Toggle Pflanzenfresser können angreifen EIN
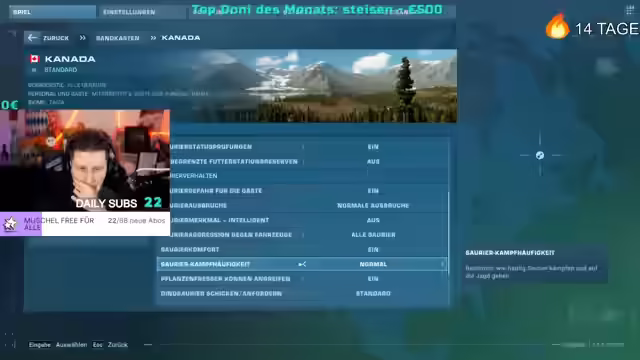The width and height of the screenshot is (640, 360). click(373, 279)
